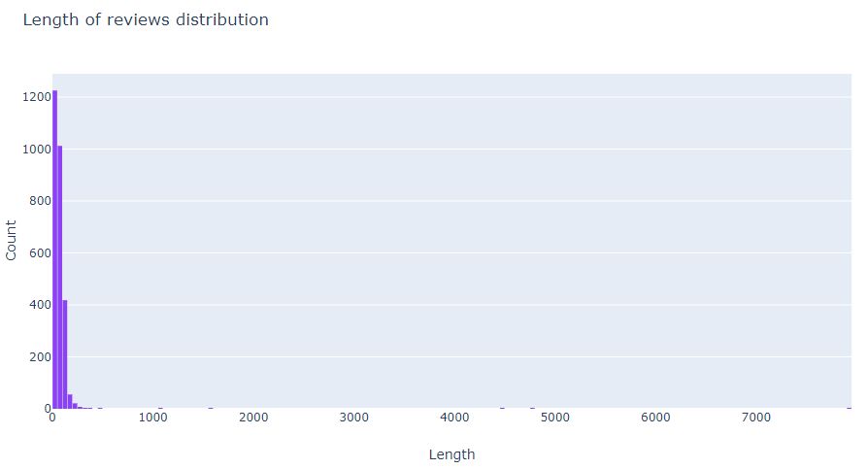Click the third bar reaching about 400
868x469 pixels.
65,355
